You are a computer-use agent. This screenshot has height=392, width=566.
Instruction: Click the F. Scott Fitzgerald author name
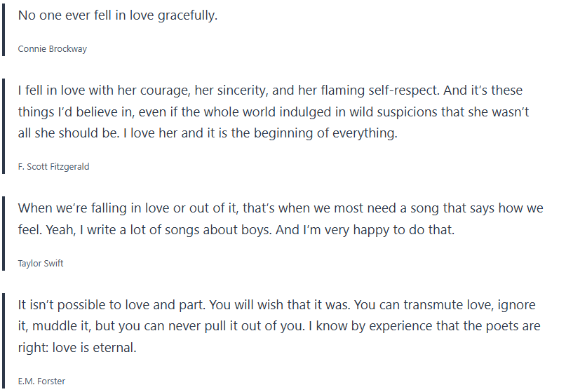pos(53,167)
